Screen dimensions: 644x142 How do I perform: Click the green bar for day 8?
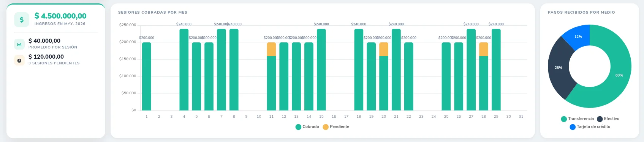[234, 70]
